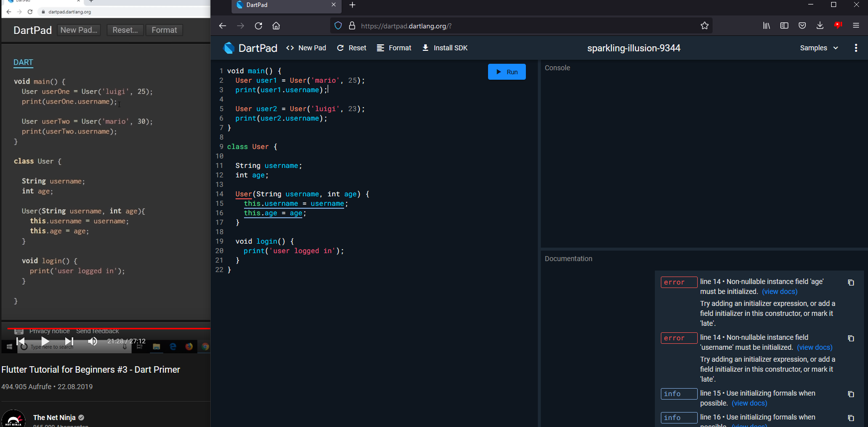Click code line 14 User constructor

point(302,194)
